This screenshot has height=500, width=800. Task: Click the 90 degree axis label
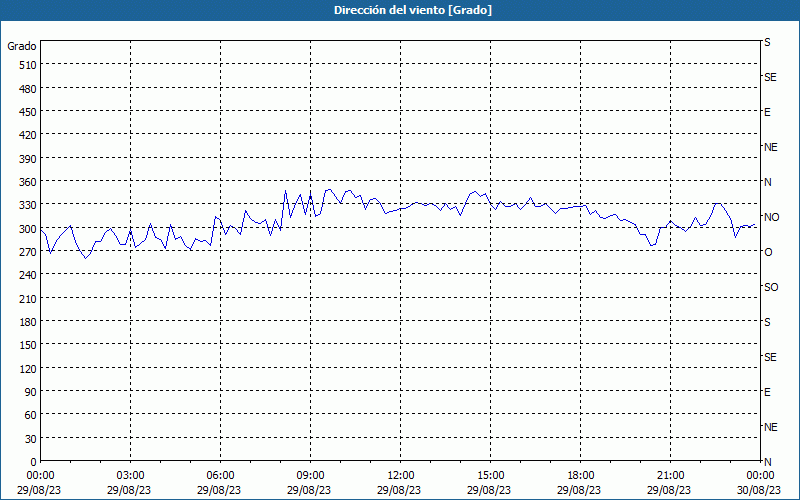(31, 392)
